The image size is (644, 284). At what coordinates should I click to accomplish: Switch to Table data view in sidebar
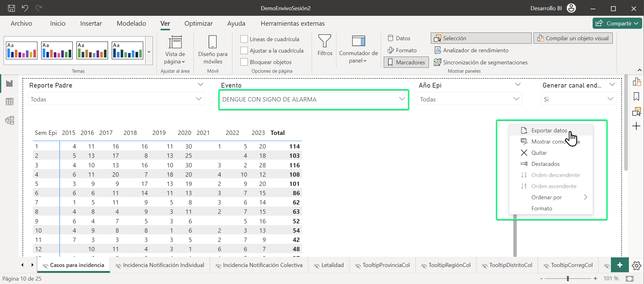10,101
